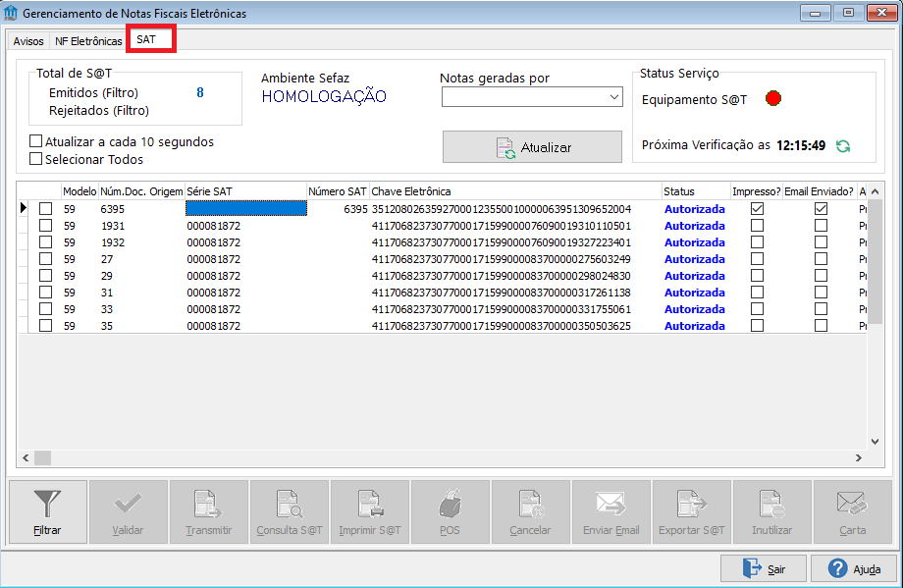903x588 pixels.
Task: Click the Série SAT column header
Action: pos(246,191)
